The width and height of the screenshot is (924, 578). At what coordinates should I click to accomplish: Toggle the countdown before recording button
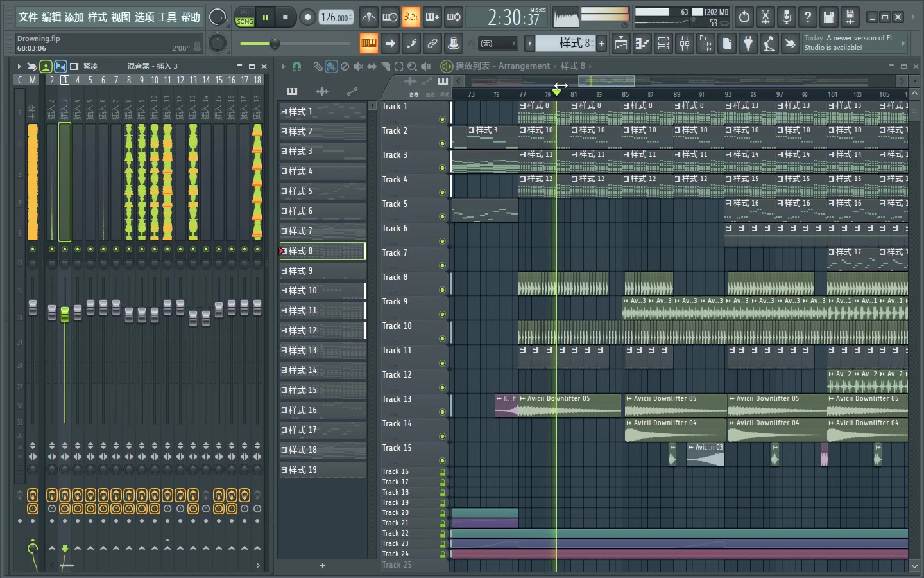[411, 17]
